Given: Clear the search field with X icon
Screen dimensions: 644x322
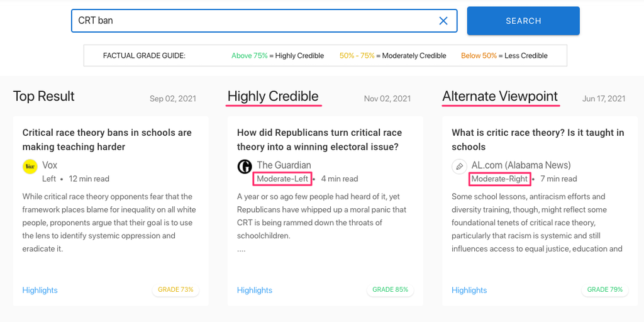Looking at the screenshot, I should pos(443,21).
